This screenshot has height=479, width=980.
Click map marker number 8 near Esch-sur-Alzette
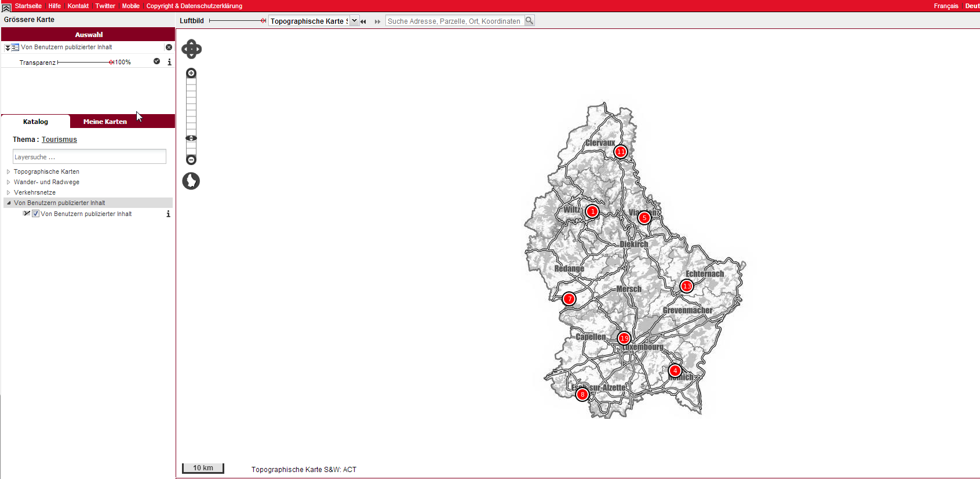(582, 394)
